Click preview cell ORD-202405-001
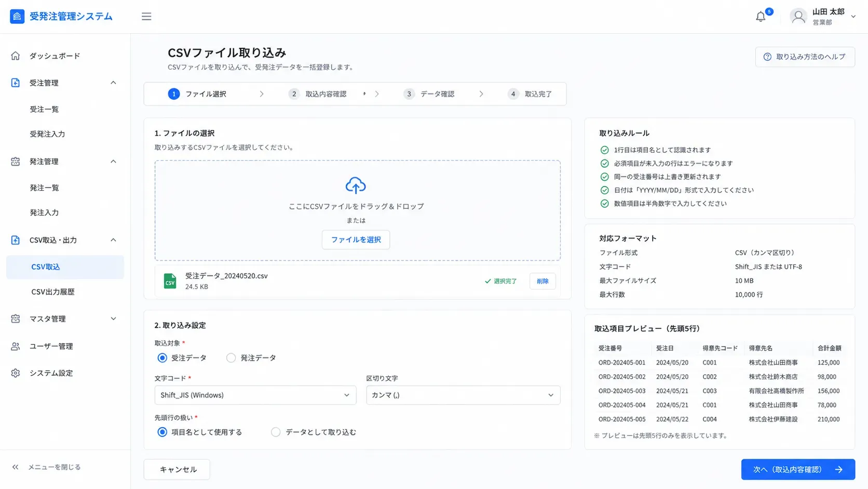Image resolution: width=868 pixels, height=489 pixels. click(622, 363)
